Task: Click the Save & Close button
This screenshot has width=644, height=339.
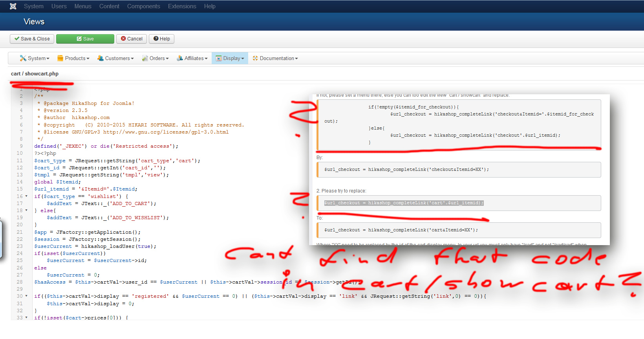Action: tap(32, 39)
